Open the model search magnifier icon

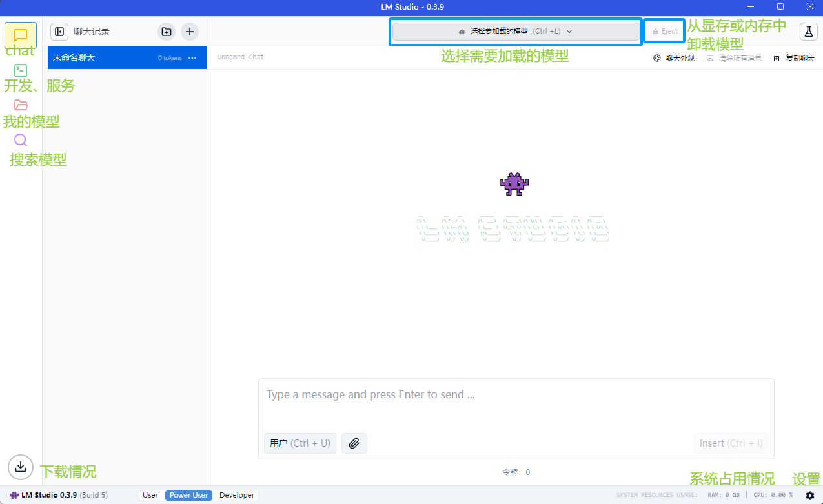[21, 140]
